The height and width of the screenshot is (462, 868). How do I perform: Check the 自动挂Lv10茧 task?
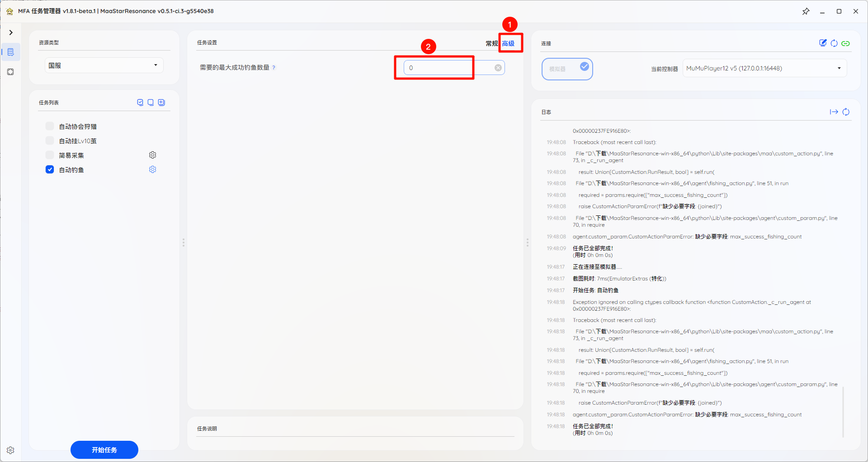click(50, 140)
